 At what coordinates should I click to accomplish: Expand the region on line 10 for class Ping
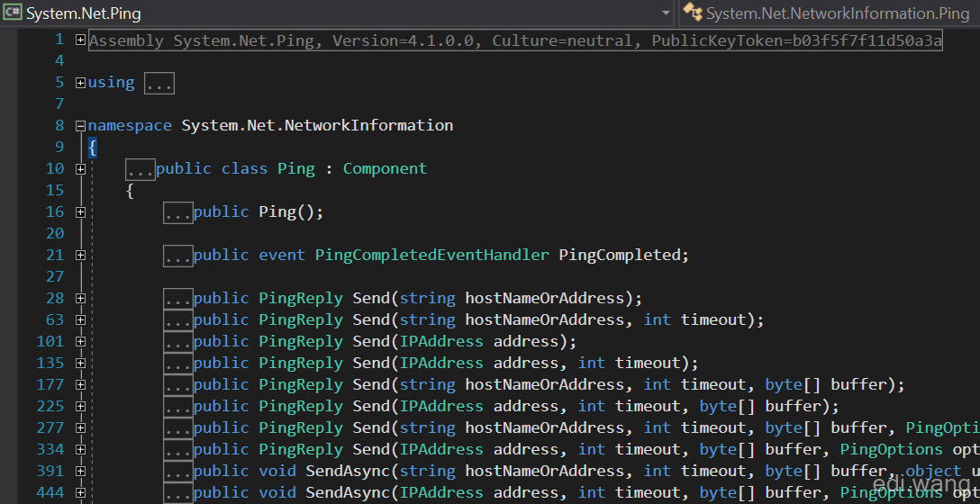pyautogui.click(x=80, y=168)
